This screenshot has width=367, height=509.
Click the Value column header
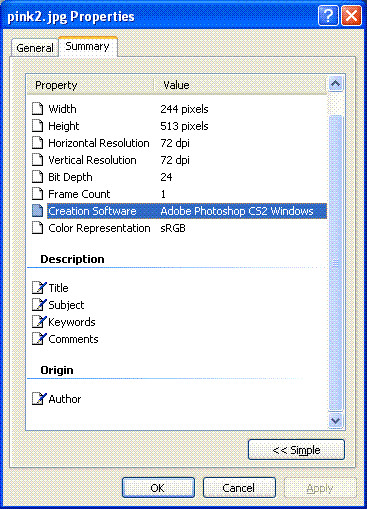240,85
